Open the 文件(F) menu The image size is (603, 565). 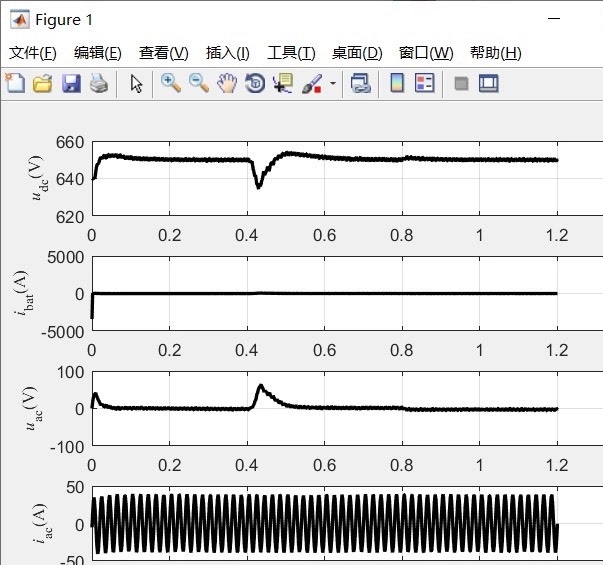click(x=33, y=53)
